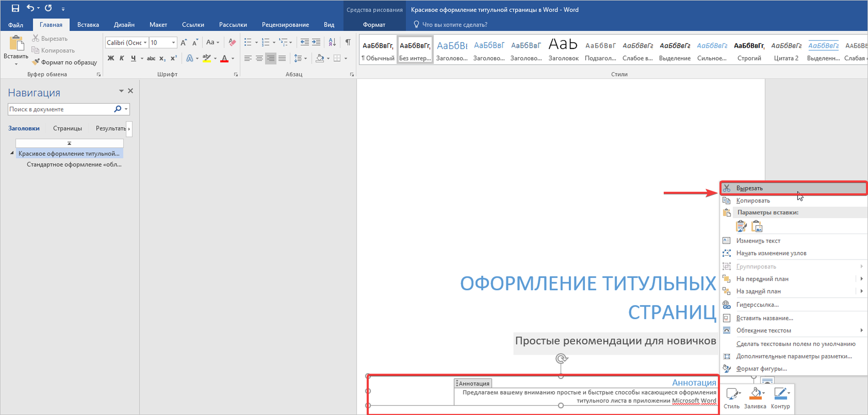Click the Clear Formatting eraser icon
Image resolution: width=868 pixels, height=415 pixels.
[x=232, y=43]
